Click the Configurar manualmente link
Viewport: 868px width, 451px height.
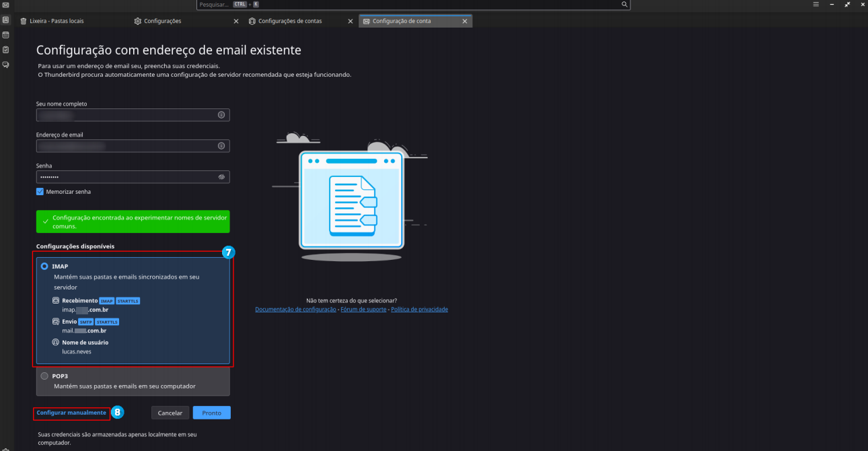71,413
